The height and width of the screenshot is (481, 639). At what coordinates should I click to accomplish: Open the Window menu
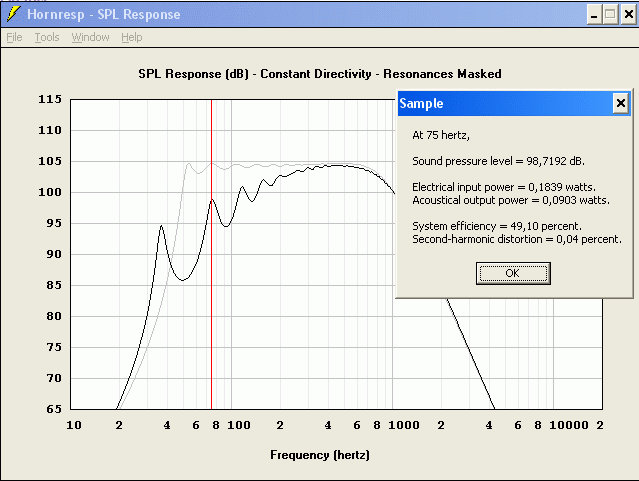pyautogui.click(x=90, y=38)
